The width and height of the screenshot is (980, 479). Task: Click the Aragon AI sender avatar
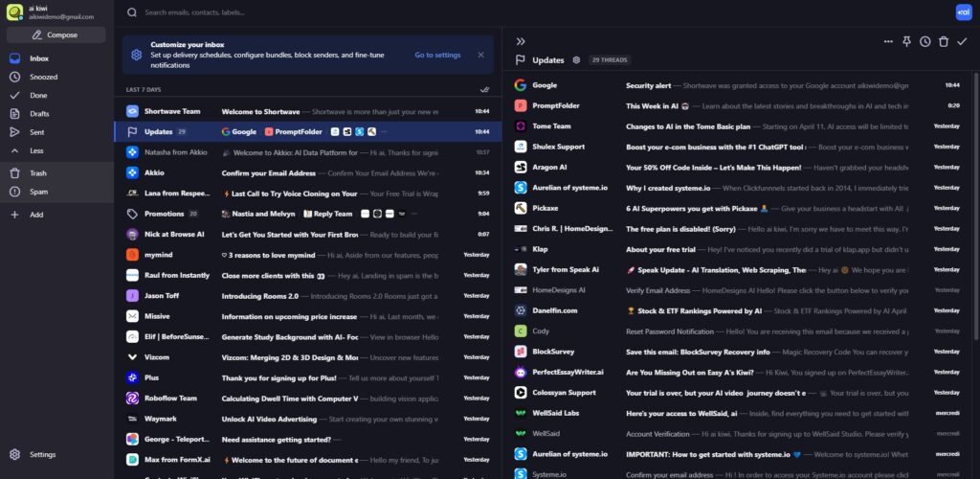[x=520, y=168]
